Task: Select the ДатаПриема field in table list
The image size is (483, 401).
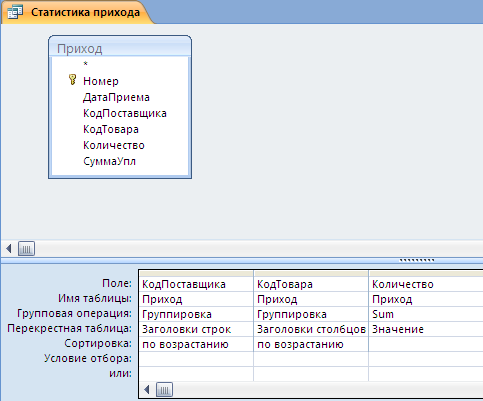Action: click(116, 97)
